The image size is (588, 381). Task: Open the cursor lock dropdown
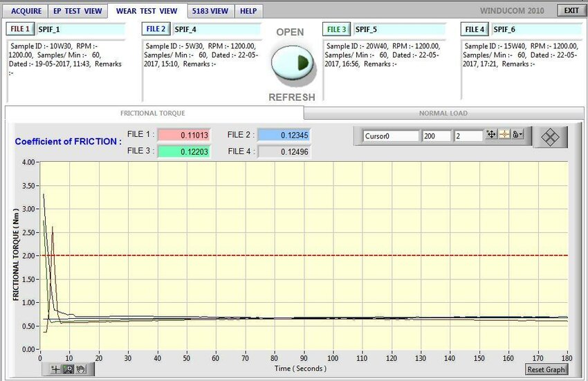(517, 136)
